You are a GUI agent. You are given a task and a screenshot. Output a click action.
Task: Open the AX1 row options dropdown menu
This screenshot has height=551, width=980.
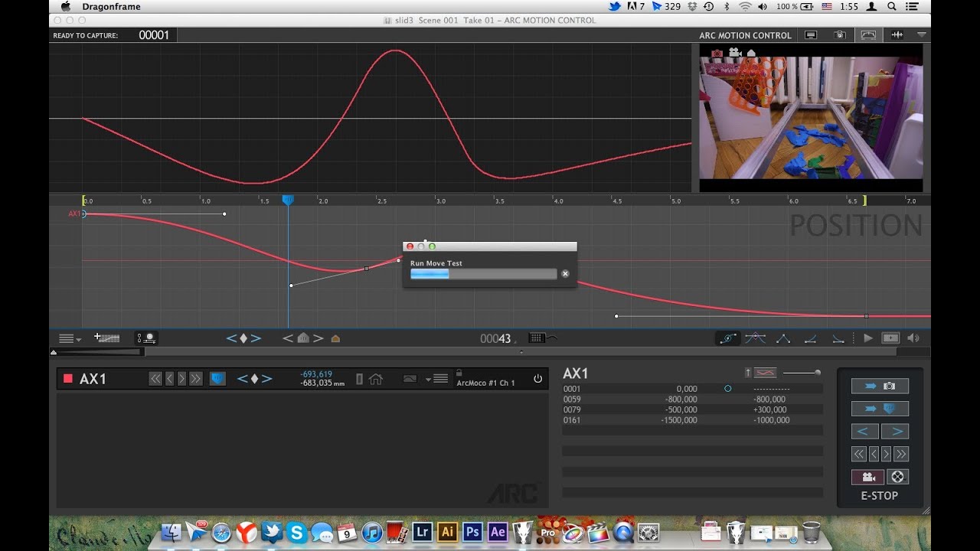(437, 379)
